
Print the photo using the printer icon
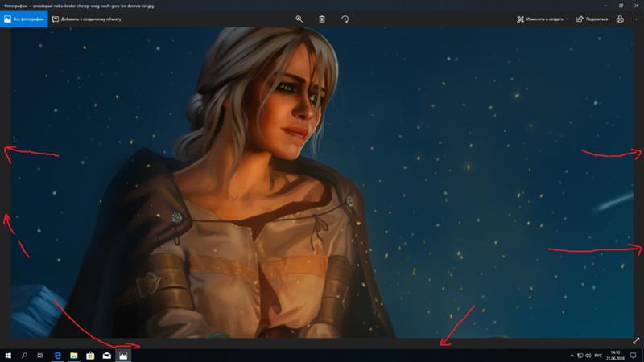point(620,19)
